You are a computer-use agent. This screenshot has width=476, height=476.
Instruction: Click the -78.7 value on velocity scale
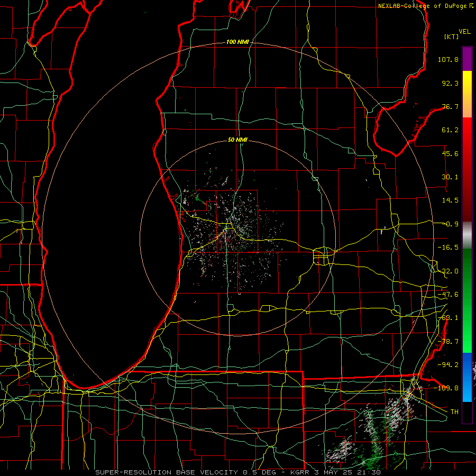[x=448, y=342]
